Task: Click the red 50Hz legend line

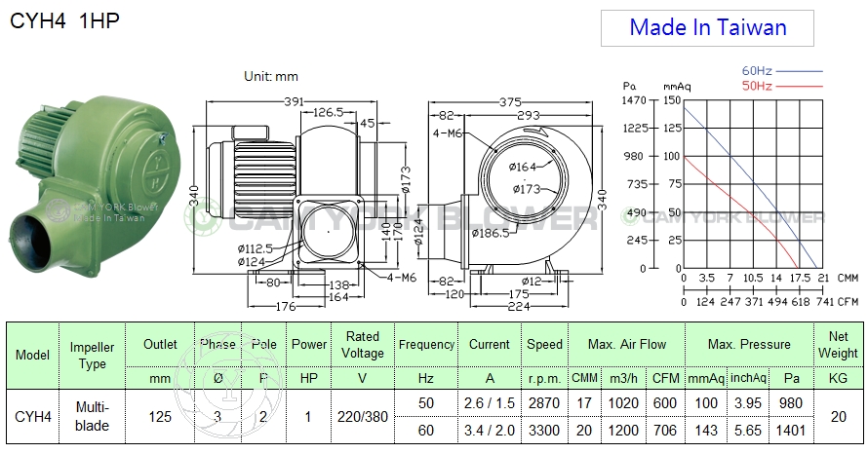Action: 800,87
